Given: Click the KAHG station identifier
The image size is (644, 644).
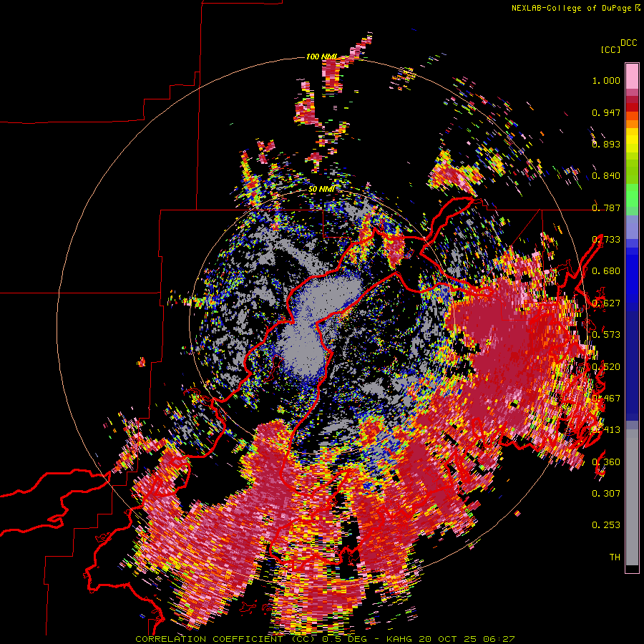Looking at the screenshot, I should pyautogui.click(x=401, y=639).
